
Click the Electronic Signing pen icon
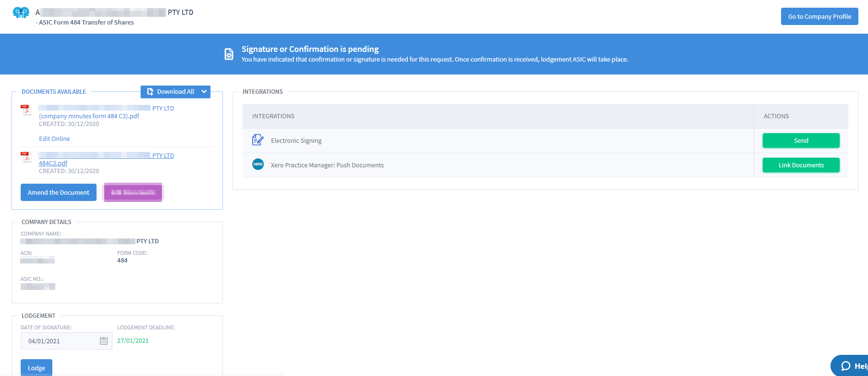[258, 140]
